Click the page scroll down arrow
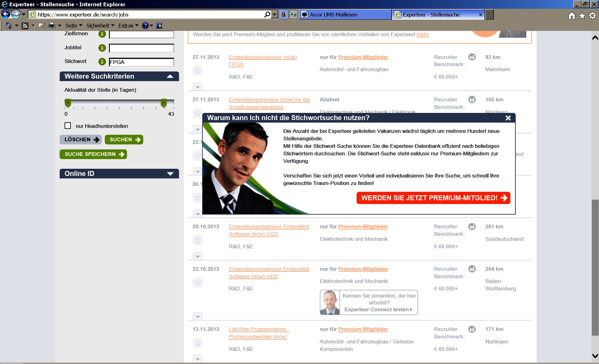 pos(595,356)
